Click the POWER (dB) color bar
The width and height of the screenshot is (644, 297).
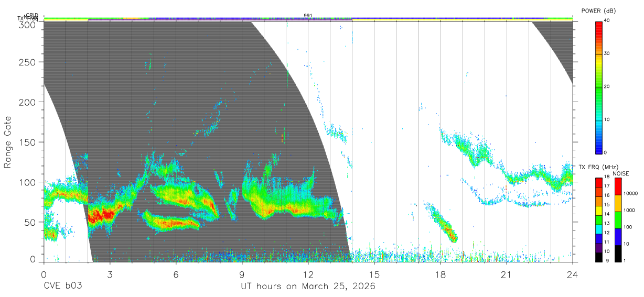[598, 87]
